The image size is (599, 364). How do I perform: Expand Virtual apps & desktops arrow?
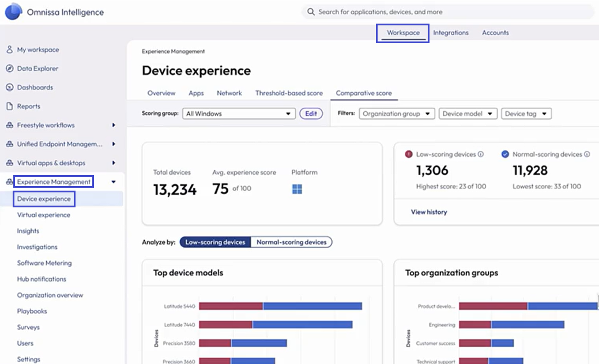[114, 163]
